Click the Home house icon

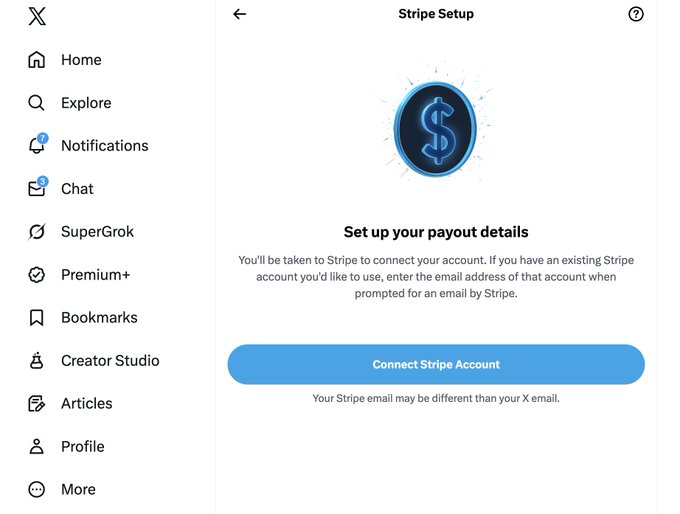pyautogui.click(x=37, y=60)
